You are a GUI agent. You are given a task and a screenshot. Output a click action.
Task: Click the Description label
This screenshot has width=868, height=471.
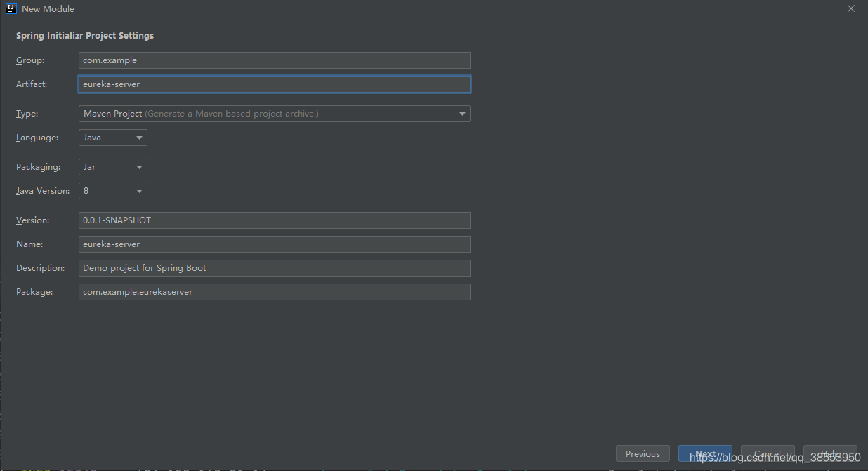41,268
